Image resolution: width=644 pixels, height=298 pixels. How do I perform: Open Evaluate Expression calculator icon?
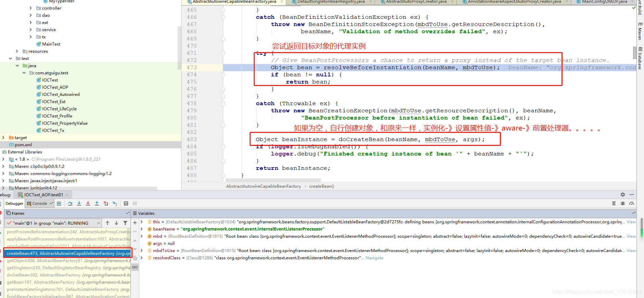coord(126,203)
